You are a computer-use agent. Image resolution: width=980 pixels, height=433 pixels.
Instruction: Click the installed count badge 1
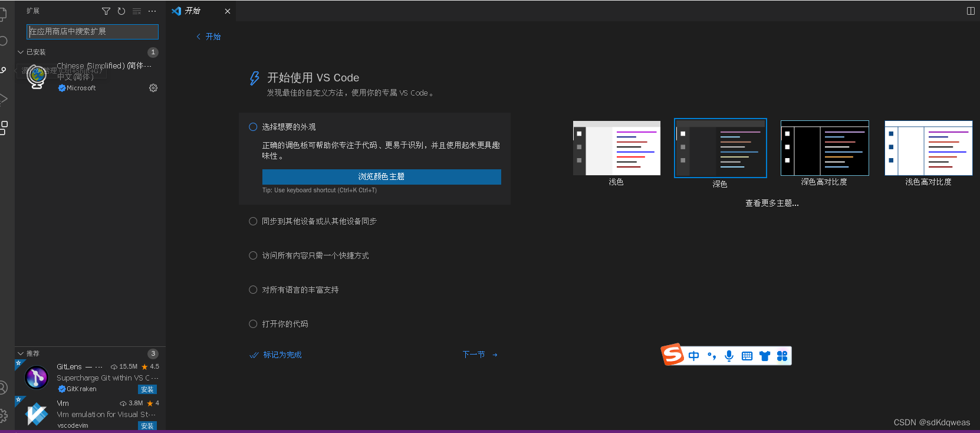(153, 52)
